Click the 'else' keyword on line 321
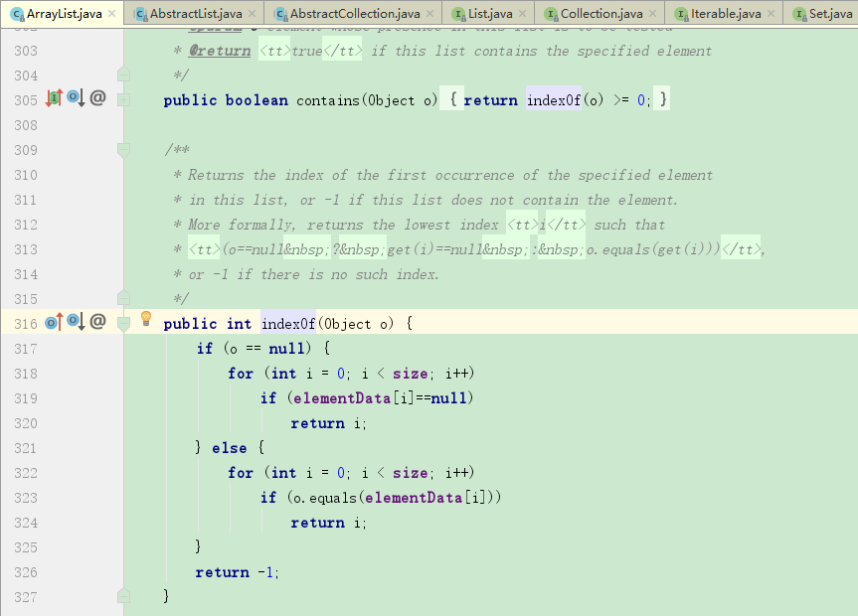Viewport: 858px width, 616px height. (x=230, y=448)
